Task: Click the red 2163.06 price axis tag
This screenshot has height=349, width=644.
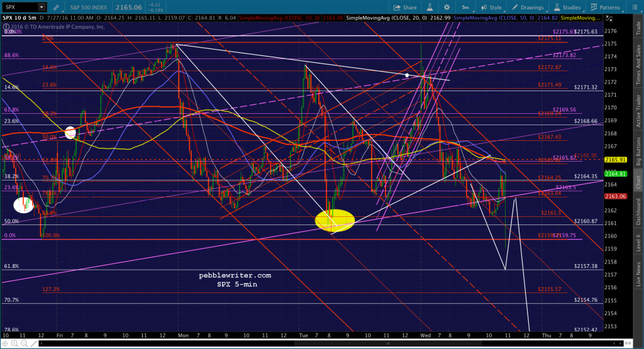Action: point(615,196)
